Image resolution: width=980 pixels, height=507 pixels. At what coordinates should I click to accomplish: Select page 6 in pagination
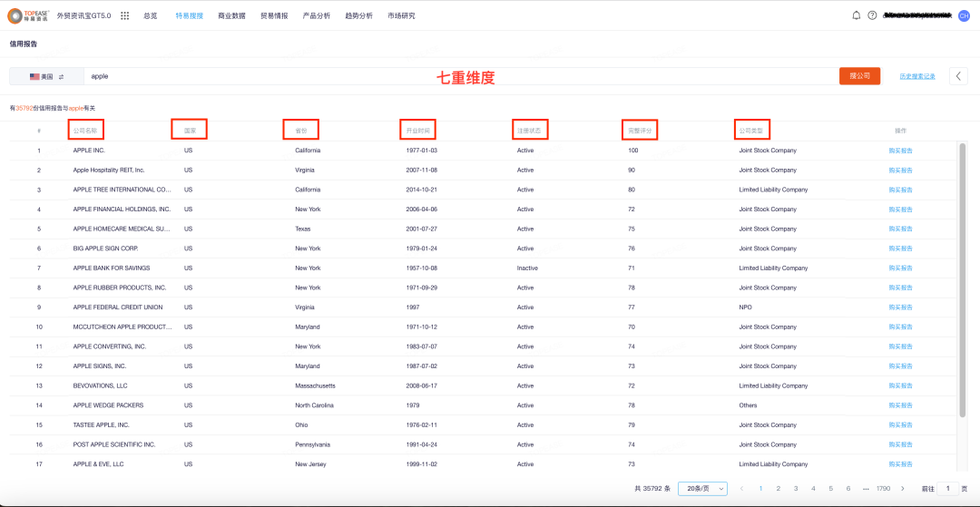[848, 488]
